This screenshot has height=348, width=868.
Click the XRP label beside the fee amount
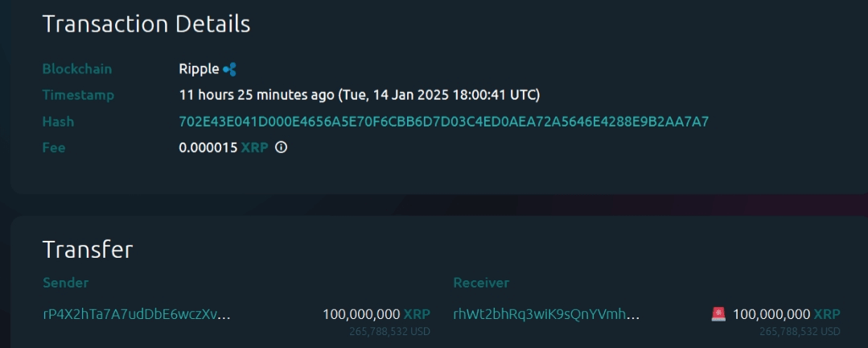coord(254,147)
